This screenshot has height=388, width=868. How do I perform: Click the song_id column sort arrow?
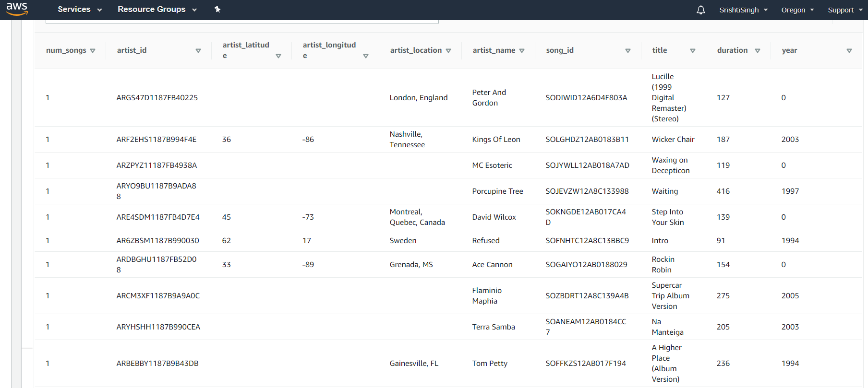(628, 51)
